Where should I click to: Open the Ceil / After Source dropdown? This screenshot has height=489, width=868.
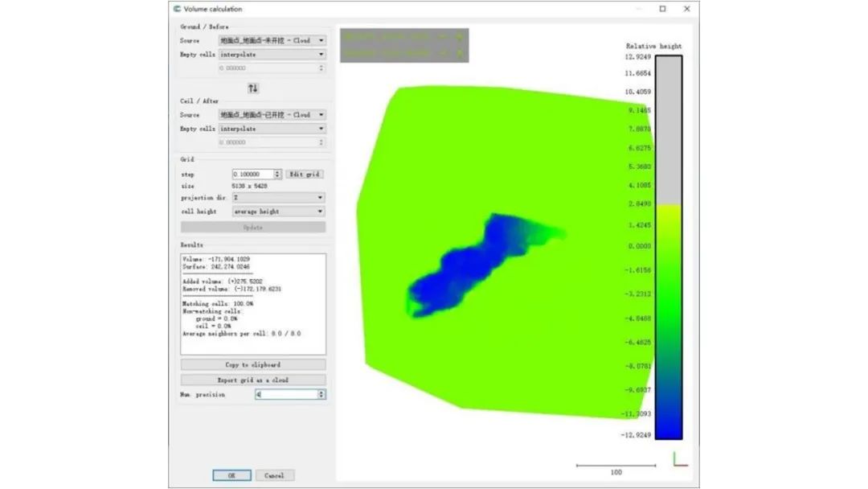[x=272, y=115]
